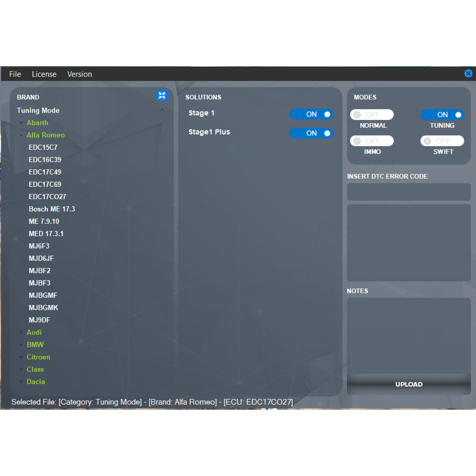Click the collapse icon in the Brand panel
This screenshot has width=476, height=476.
click(x=162, y=95)
